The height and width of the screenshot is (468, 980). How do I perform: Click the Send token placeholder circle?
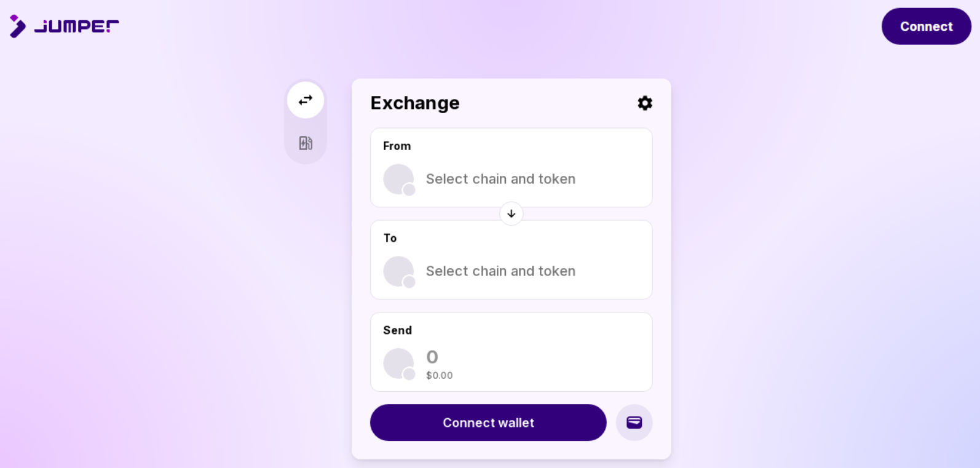398,363
